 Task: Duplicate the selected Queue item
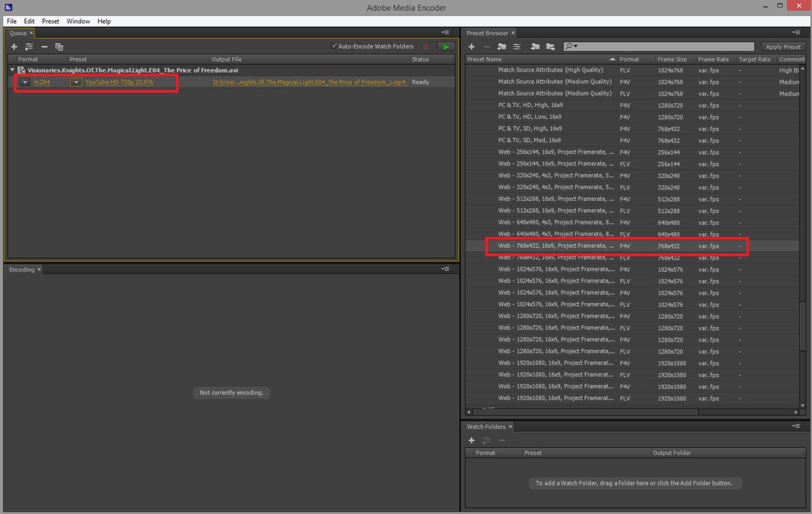[59, 47]
